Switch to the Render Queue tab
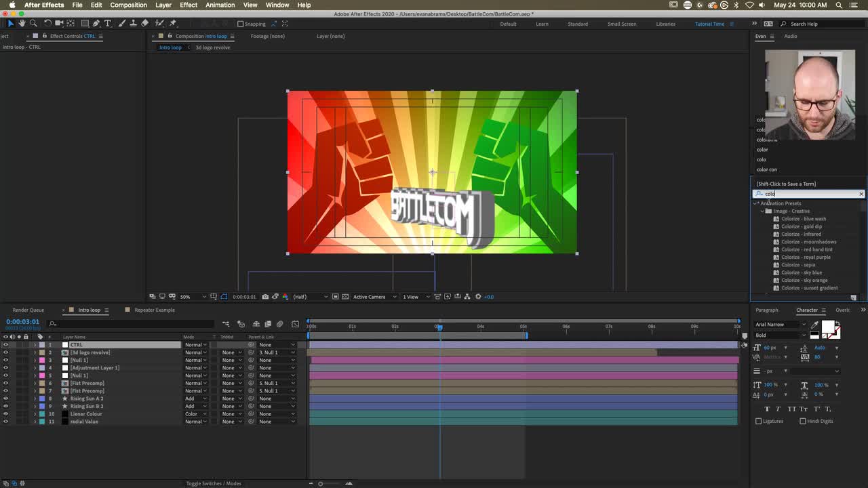868x488 pixels. 28,310
